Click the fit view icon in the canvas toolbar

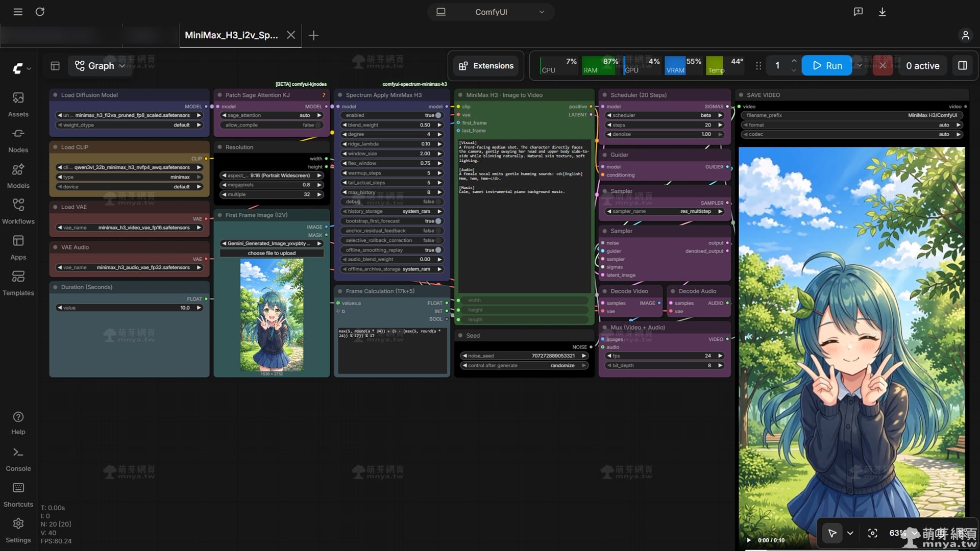(x=873, y=533)
